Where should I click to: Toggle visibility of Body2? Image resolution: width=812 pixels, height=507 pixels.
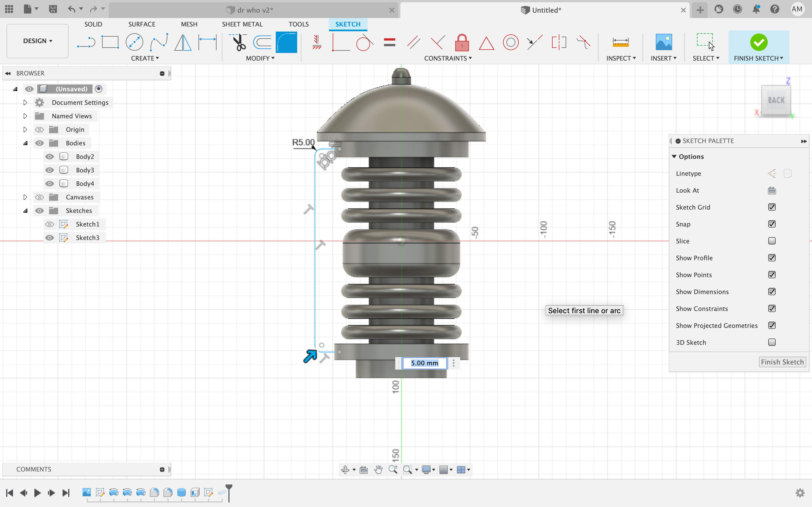pyautogui.click(x=50, y=156)
